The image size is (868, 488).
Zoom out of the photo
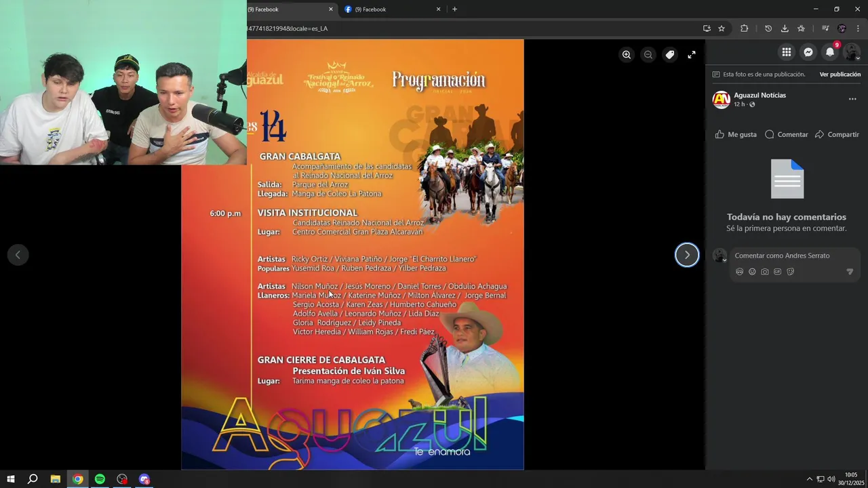[x=648, y=55]
